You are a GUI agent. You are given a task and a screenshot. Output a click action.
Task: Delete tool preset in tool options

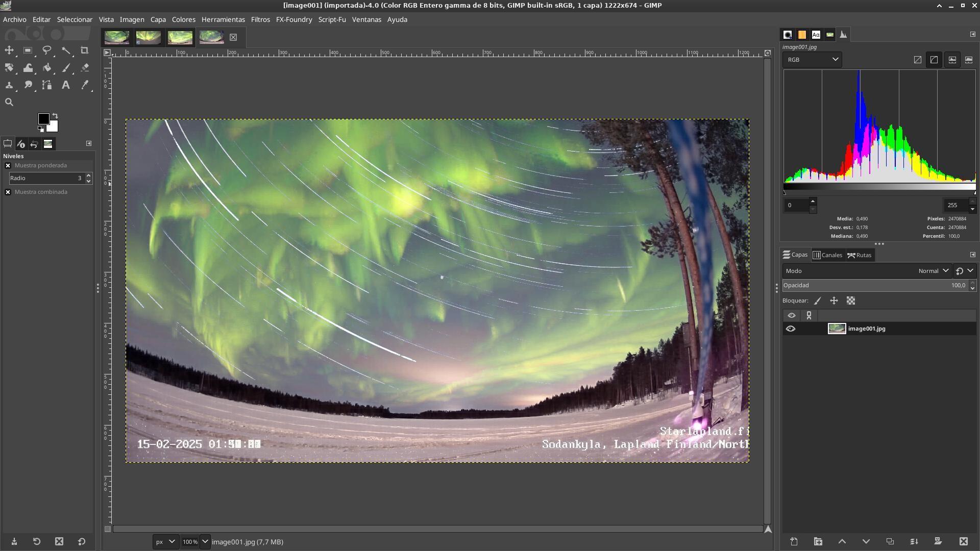click(59, 542)
